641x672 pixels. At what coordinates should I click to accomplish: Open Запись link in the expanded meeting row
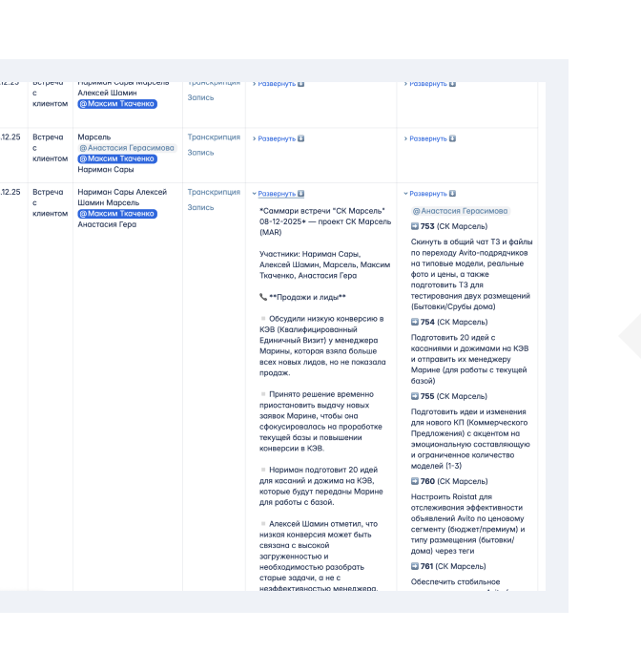click(200, 207)
